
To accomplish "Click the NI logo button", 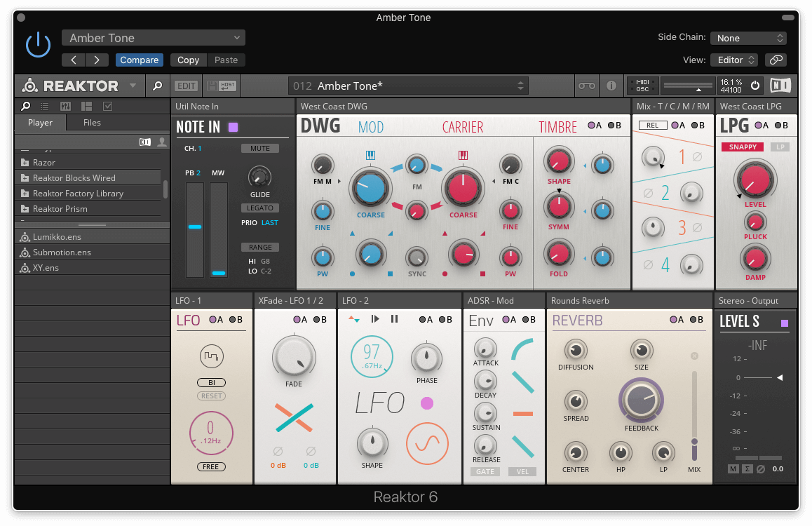I will click(780, 86).
